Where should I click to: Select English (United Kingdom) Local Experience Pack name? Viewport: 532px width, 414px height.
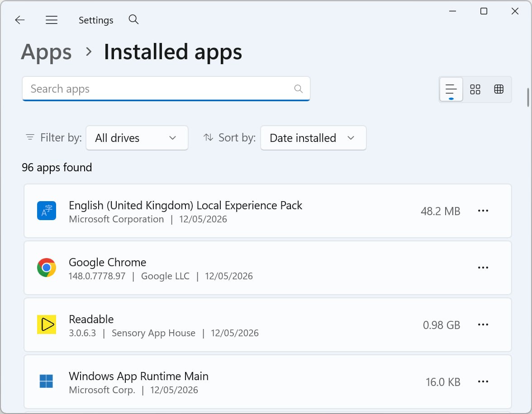pos(185,206)
